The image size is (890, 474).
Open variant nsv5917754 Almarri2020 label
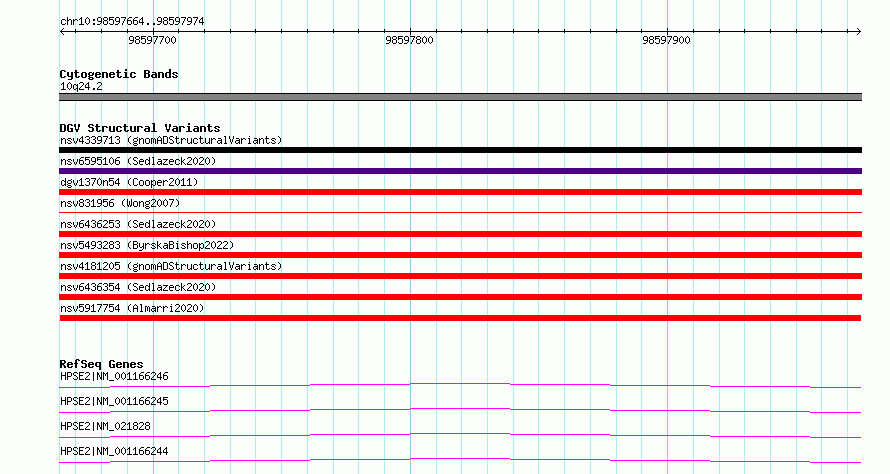pos(132,308)
